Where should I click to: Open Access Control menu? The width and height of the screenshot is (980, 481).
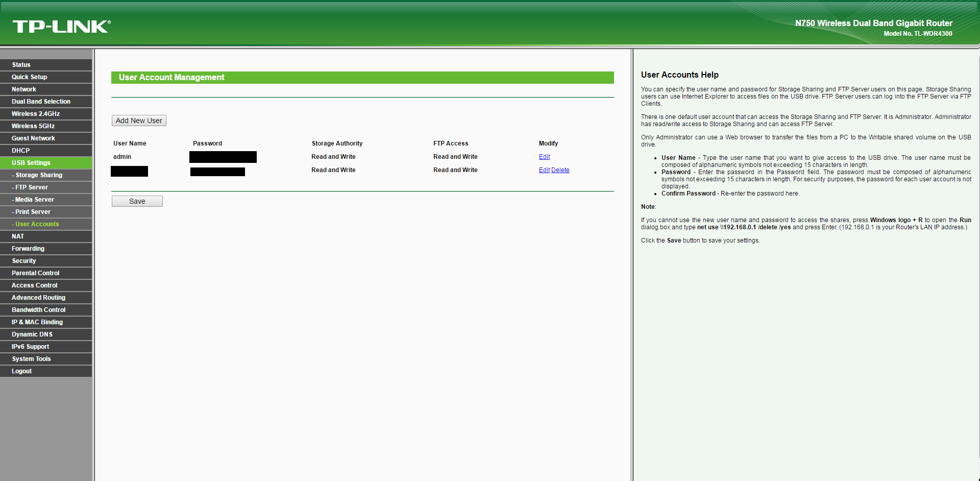[x=46, y=285]
